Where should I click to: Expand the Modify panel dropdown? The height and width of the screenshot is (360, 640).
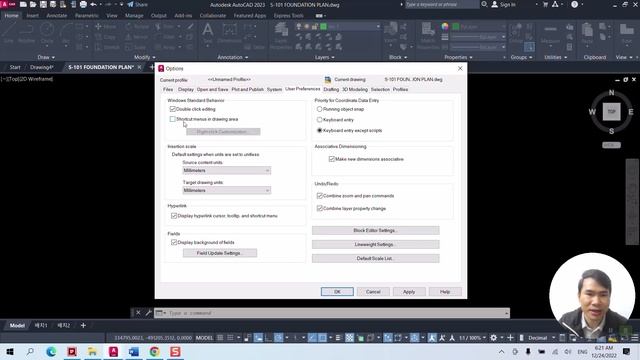144,58
